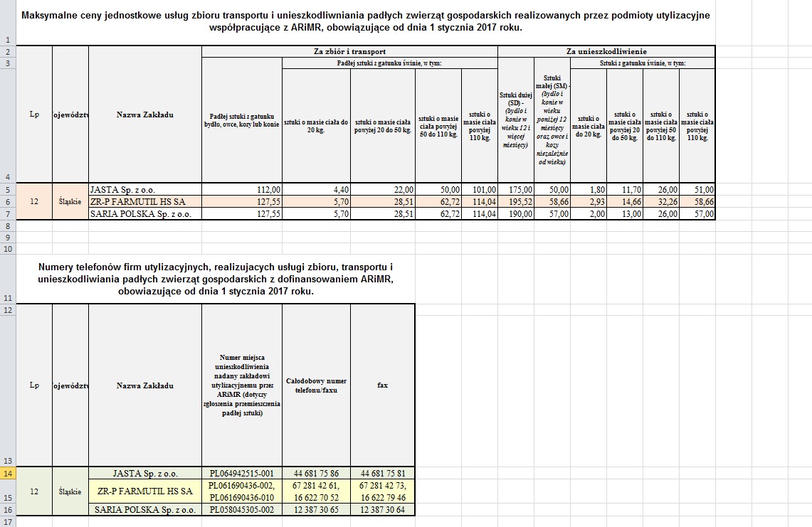Select 114,04 in the ZR-P FARMUTIL row
The image size is (812, 527).
[480, 201]
